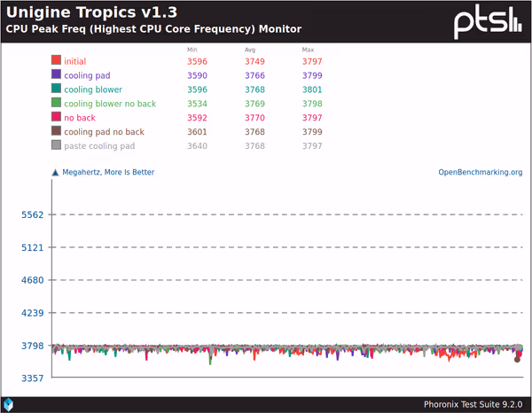This screenshot has height=413, width=532.
Task: Click no back Avg value 3770
Action: 254,118
